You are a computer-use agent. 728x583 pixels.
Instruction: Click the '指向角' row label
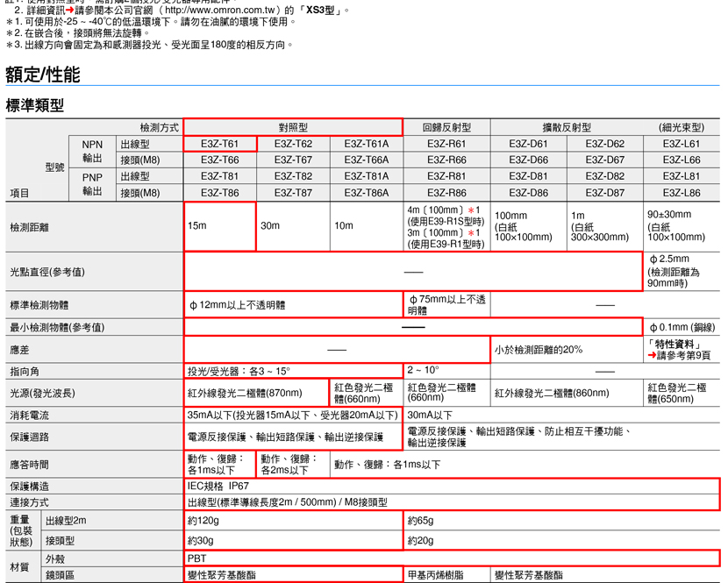25,372
